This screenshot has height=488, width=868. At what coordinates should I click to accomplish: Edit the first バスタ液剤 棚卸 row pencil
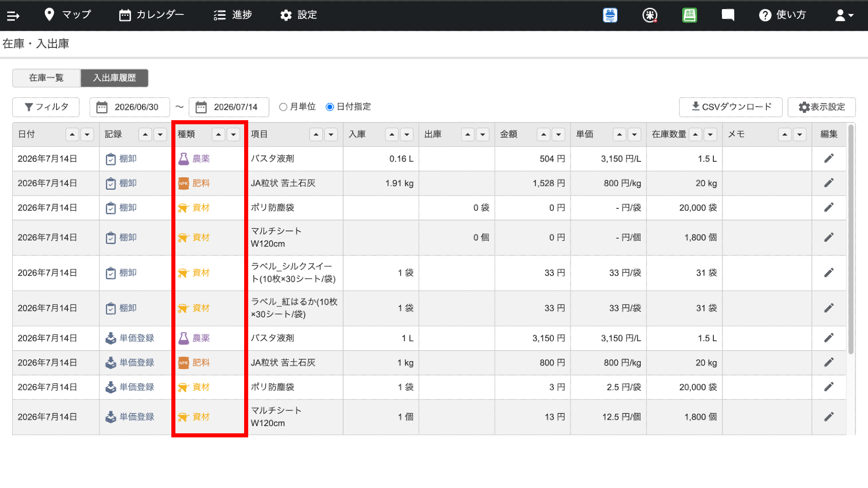point(829,159)
